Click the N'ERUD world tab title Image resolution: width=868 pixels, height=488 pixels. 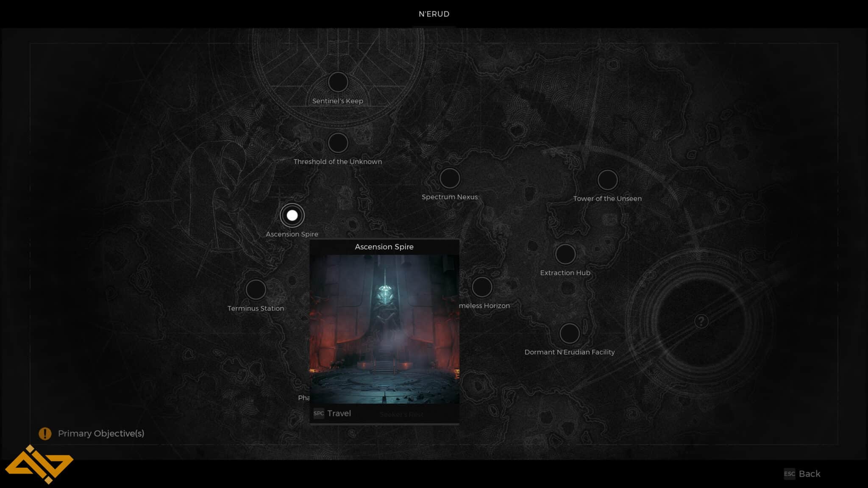(434, 14)
